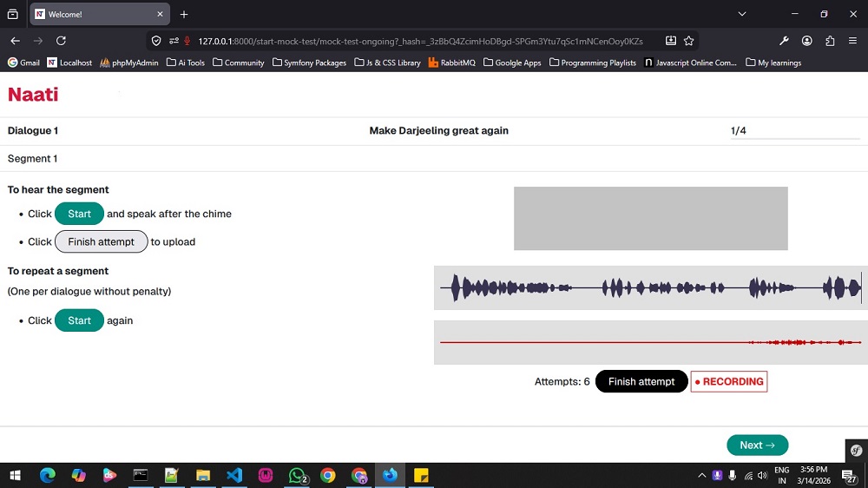Viewport: 868px width, 488px height.
Task: Open Community bookmark folder
Action: click(x=239, y=63)
